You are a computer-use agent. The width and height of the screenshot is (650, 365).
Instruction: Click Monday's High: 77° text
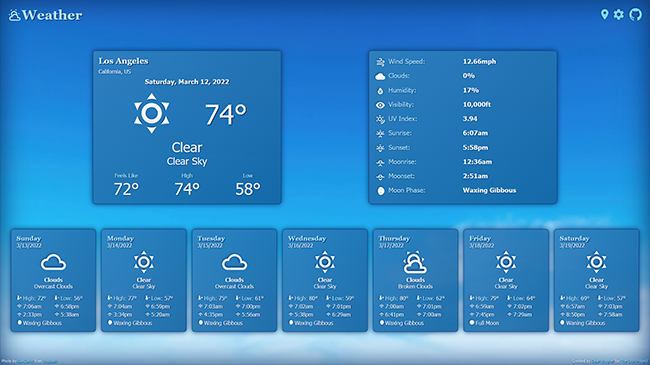click(125, 298)
